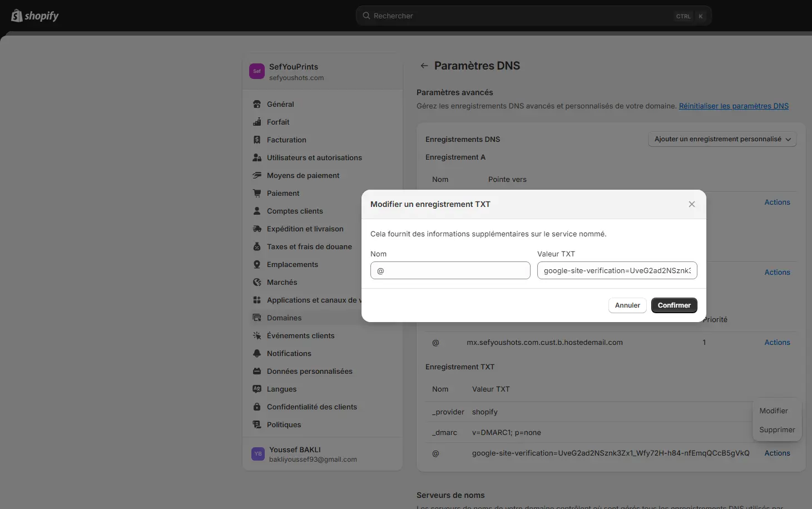The width and height of the screenshot is (812, 509).
Task: Click the Shopify logo in top bar
Action: [35, 16]
